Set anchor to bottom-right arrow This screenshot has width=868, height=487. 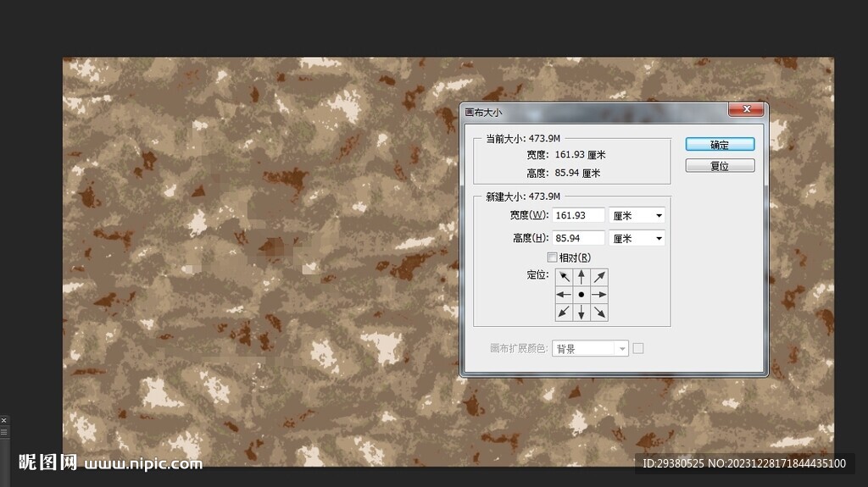(x=599, y=313)
